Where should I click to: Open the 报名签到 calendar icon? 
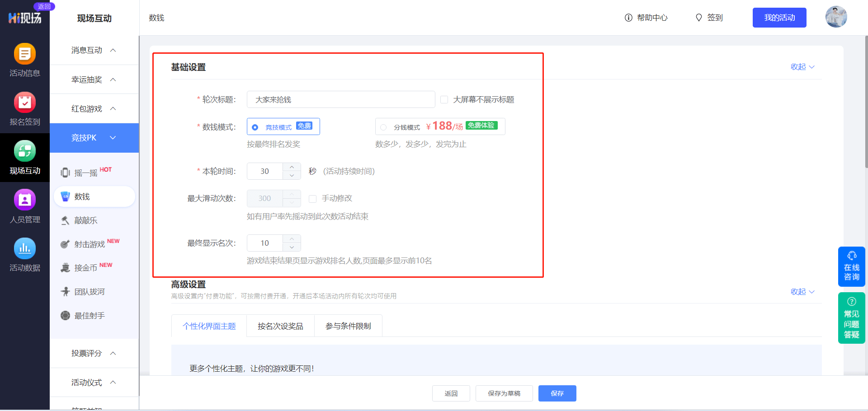pyautogui.click(x=25, y=103)
